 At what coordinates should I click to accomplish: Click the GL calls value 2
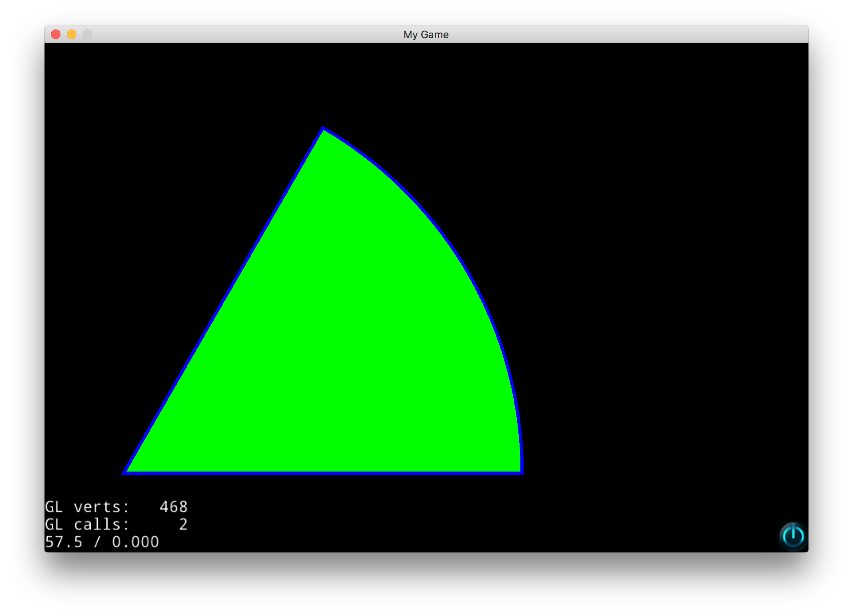[x=183, y=524]
